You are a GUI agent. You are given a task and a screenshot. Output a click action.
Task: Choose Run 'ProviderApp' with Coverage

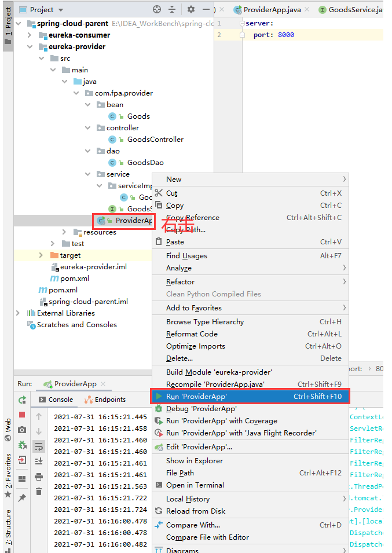(x=250, y=421)
